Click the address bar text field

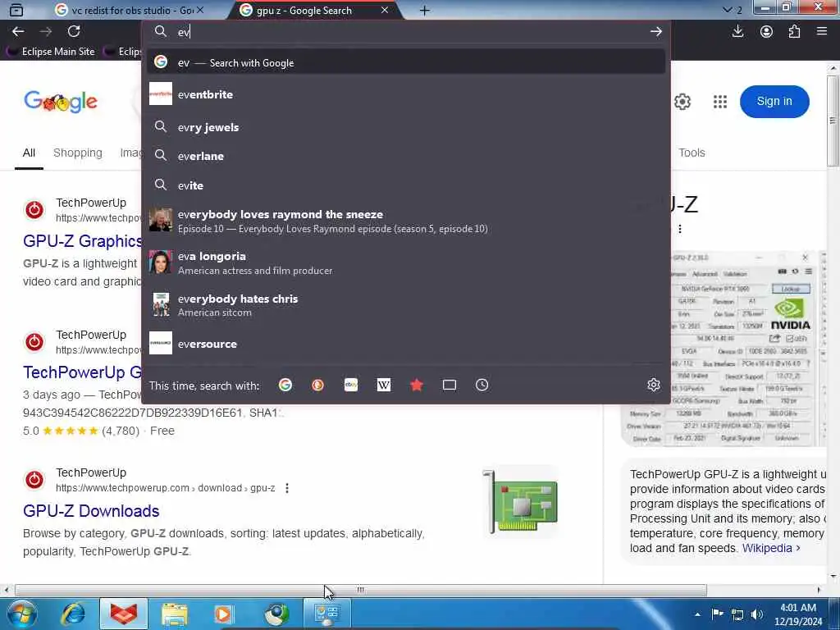(x=407, y=32)
